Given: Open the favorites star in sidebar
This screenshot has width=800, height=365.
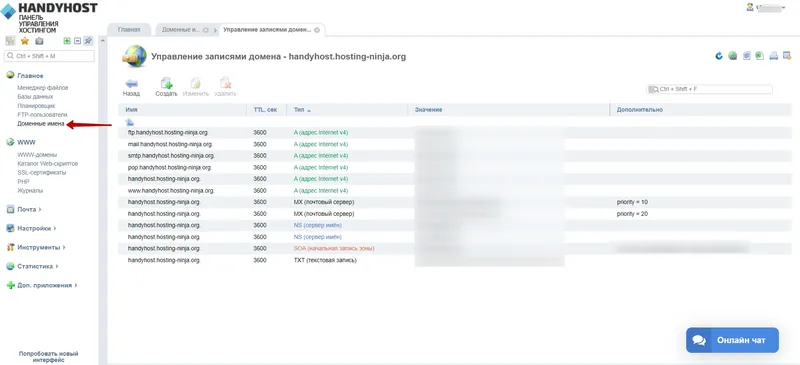Looking at the screenshot, I should coord(24,41).
